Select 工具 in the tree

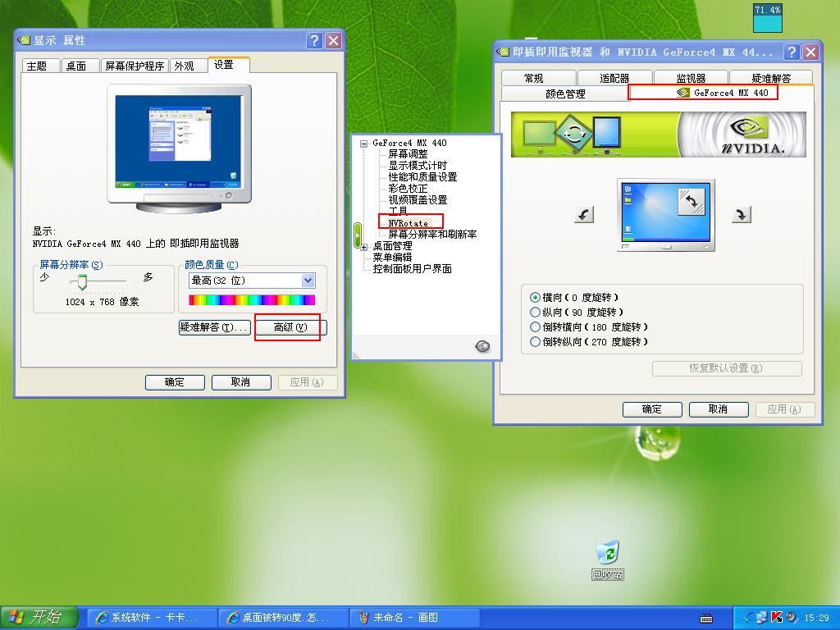click(x=398, y=211)
